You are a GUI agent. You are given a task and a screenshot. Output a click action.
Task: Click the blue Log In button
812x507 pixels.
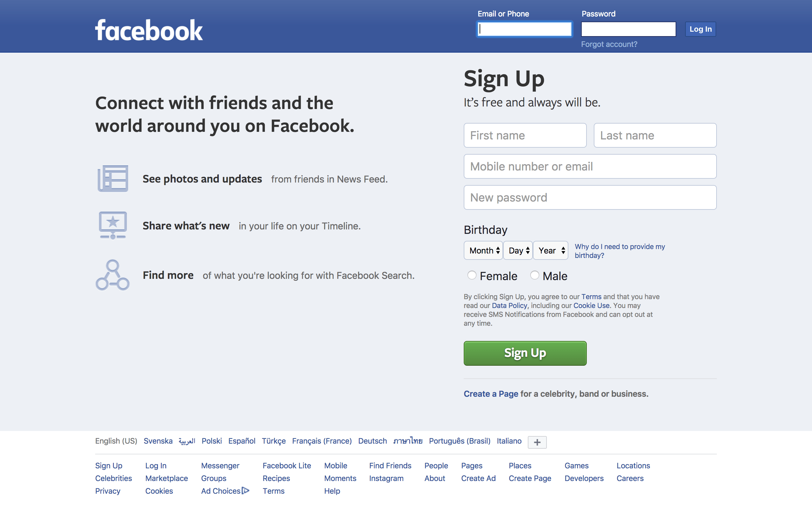700,29
